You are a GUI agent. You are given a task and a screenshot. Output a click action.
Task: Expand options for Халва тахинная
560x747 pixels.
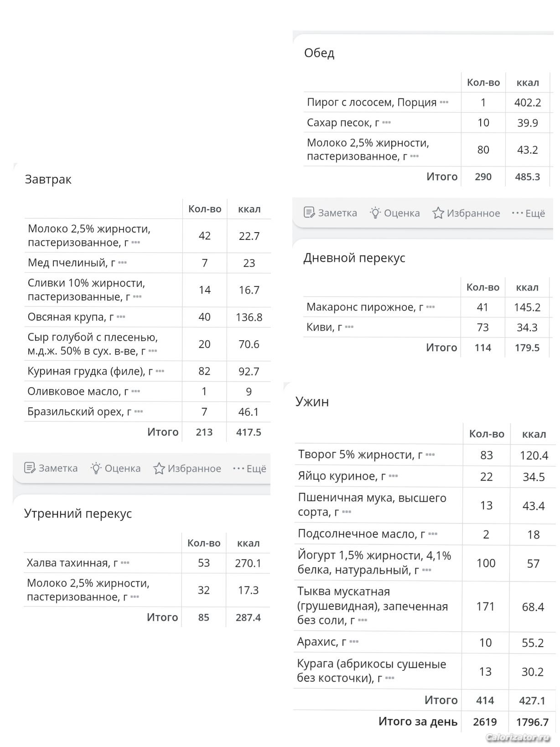pyautogui.click(x=125, y=563)
